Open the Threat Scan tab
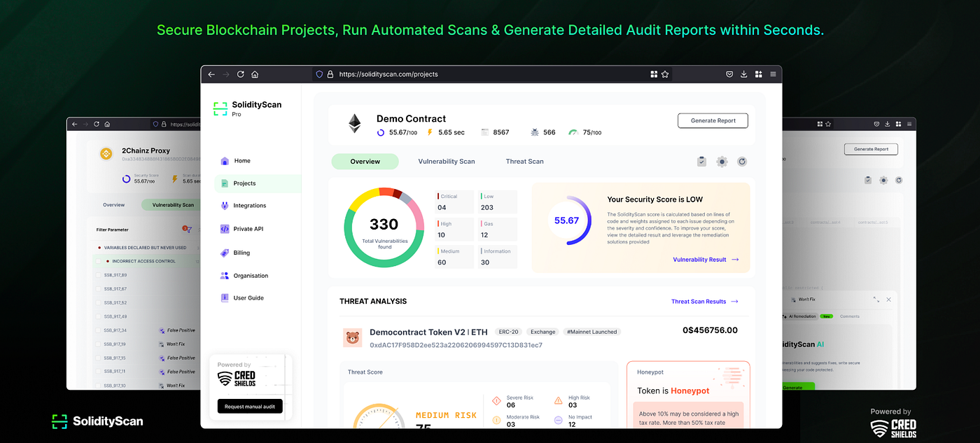The width and height of the screenshot is (980, 443). (x=524, y=162)
